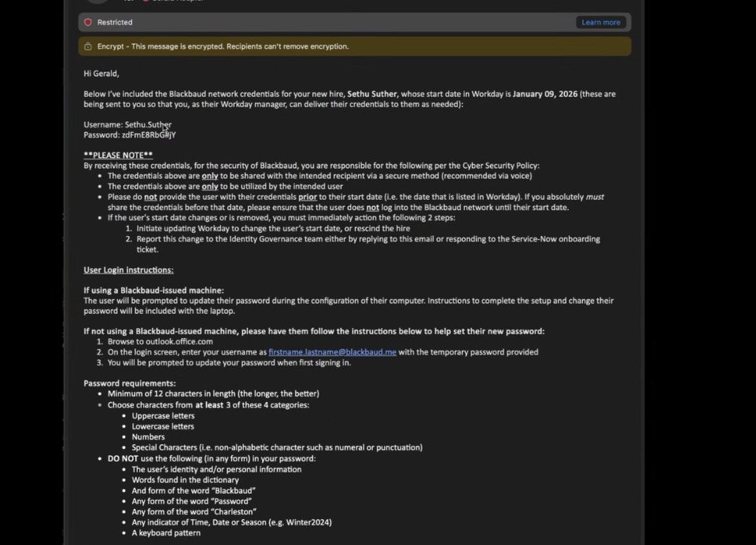Click the "Special Characters" bullet item
Image resolution: width=756 pixels, height=545 pixels.
276,447
